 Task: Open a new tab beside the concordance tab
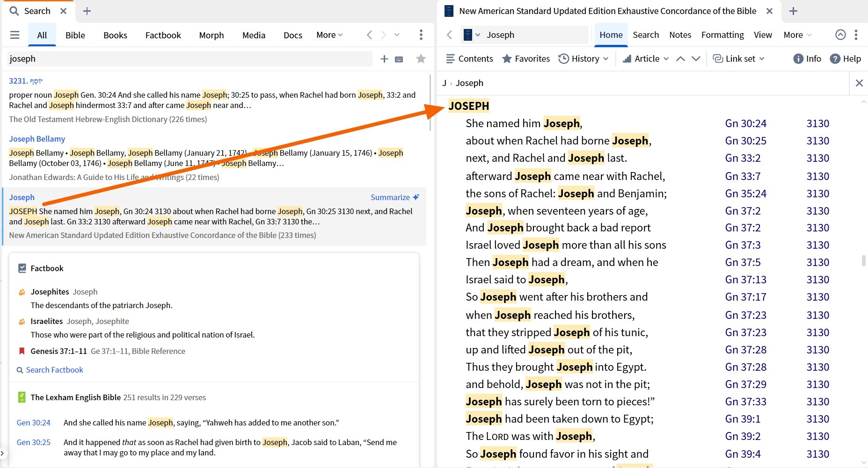pyautogui.click(x=793, y=11)
